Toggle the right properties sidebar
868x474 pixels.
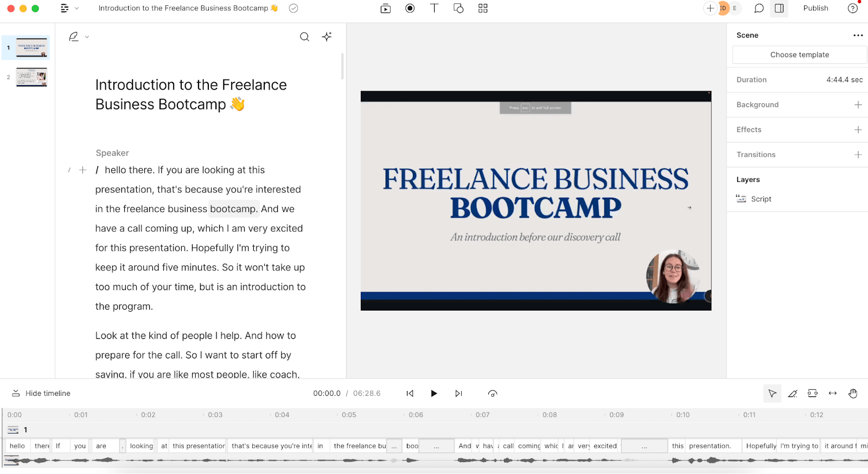pos(779,8)
